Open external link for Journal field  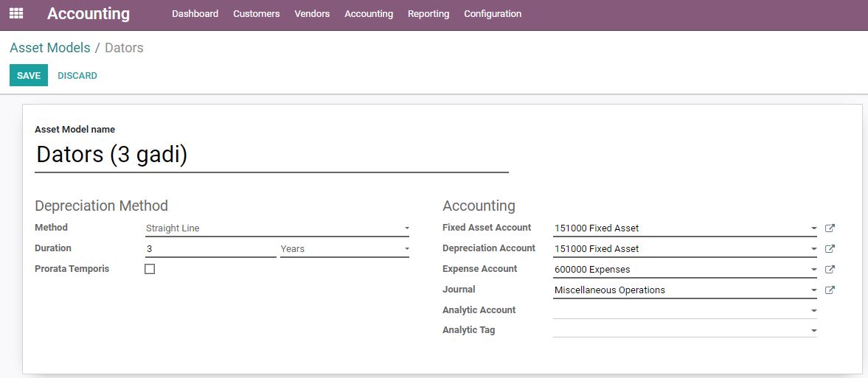830,290
